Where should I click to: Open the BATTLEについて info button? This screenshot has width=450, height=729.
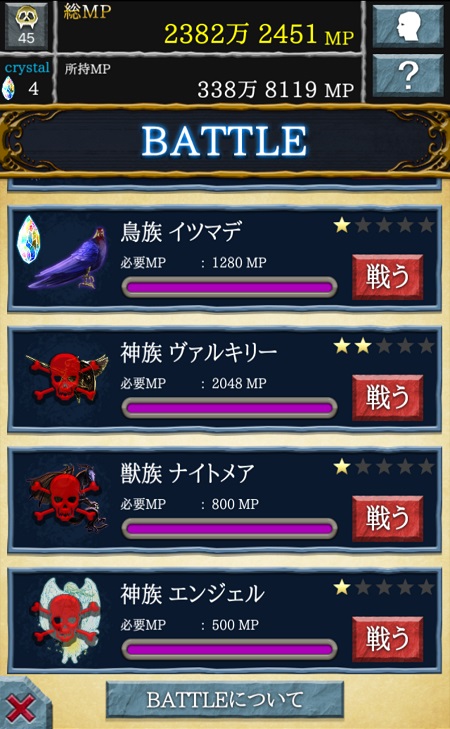point(225,700)
